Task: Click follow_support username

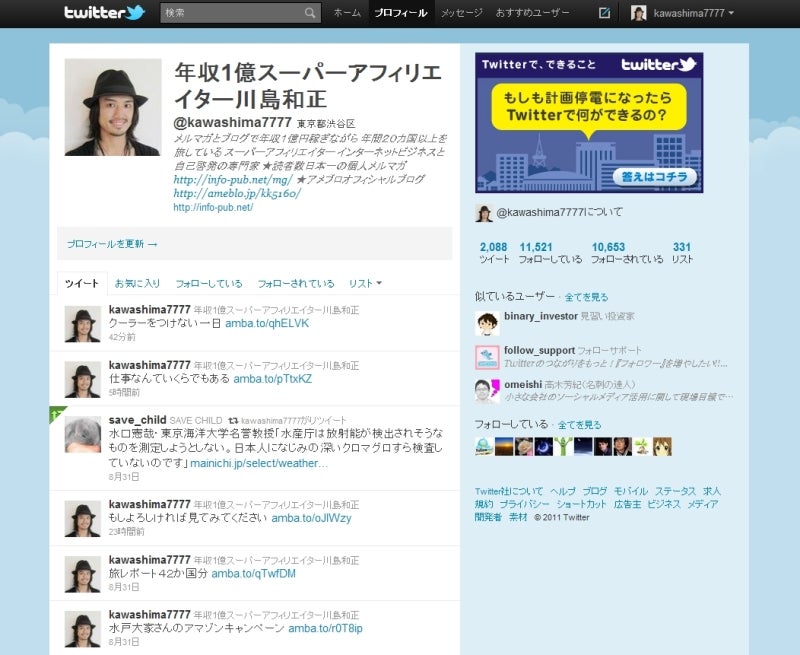Action: pyautogui.click(x=539, y=350)
